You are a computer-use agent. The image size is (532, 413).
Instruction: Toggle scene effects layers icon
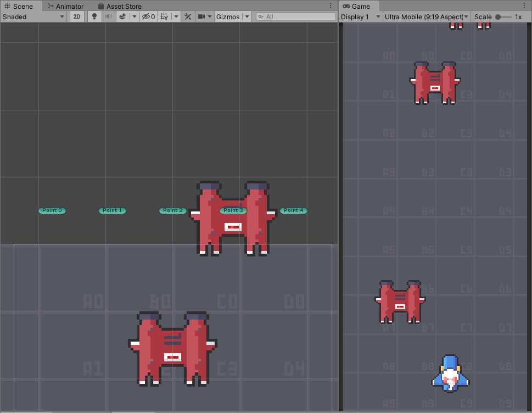122,16
